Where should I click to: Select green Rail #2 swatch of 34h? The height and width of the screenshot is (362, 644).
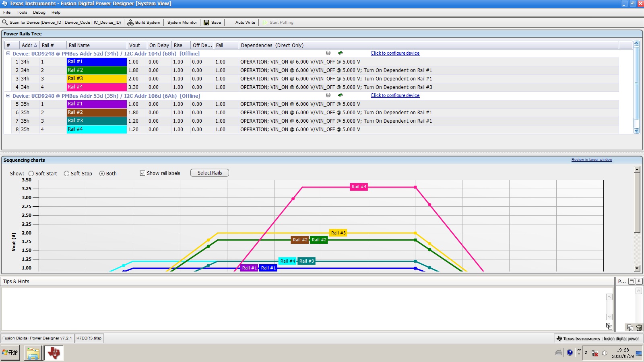pos(97,70)
